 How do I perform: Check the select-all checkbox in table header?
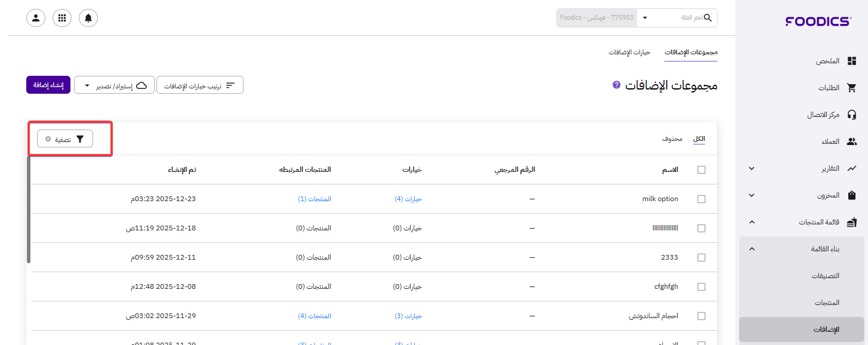701,170
